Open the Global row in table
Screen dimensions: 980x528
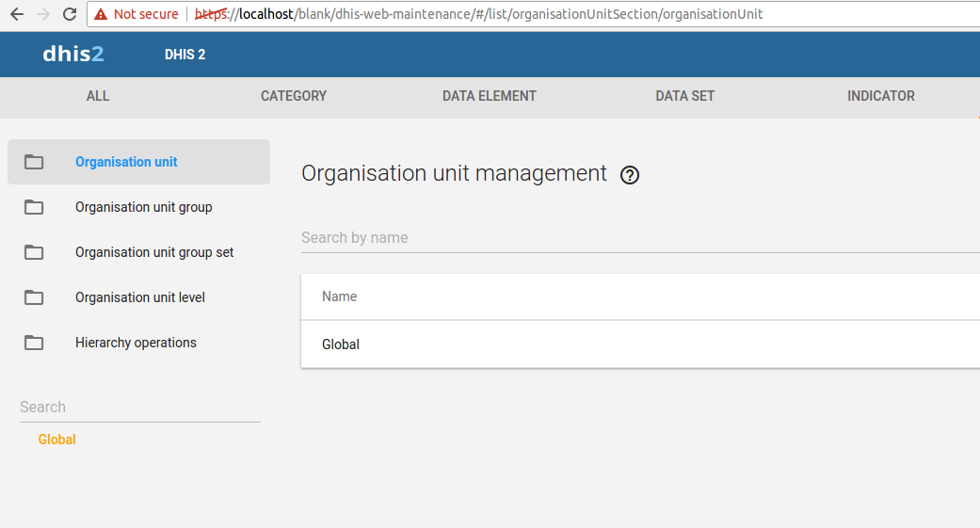341,344
